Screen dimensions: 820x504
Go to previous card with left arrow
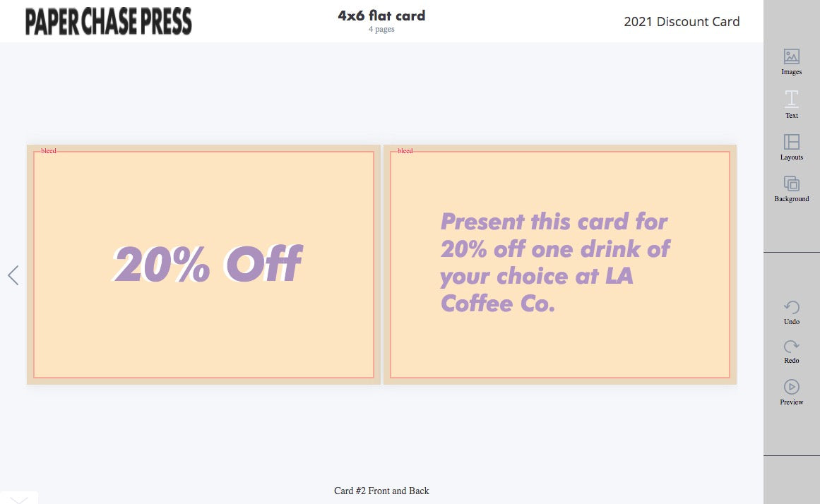(13, 275)
